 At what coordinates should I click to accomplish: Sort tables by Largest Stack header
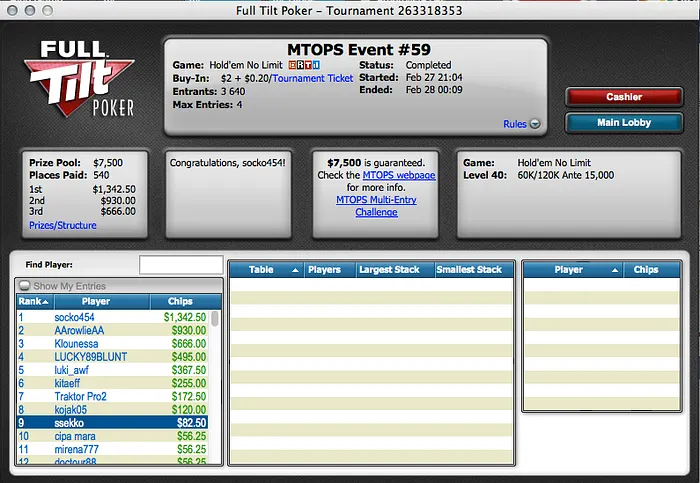pos(395,270)
